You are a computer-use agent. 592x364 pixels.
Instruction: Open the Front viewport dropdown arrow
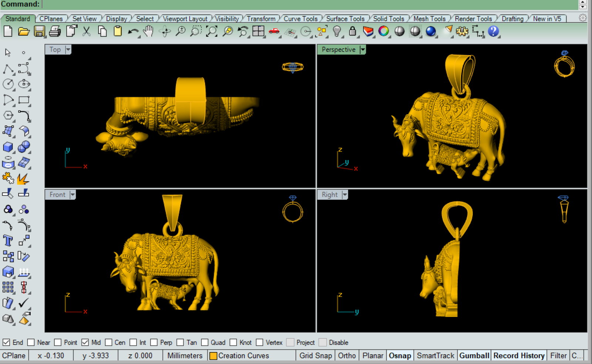[73, 195]
